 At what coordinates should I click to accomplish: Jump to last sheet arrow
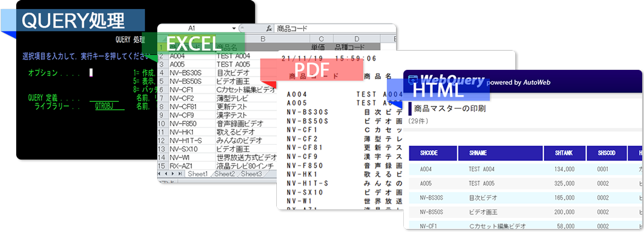tap(179, 174)
